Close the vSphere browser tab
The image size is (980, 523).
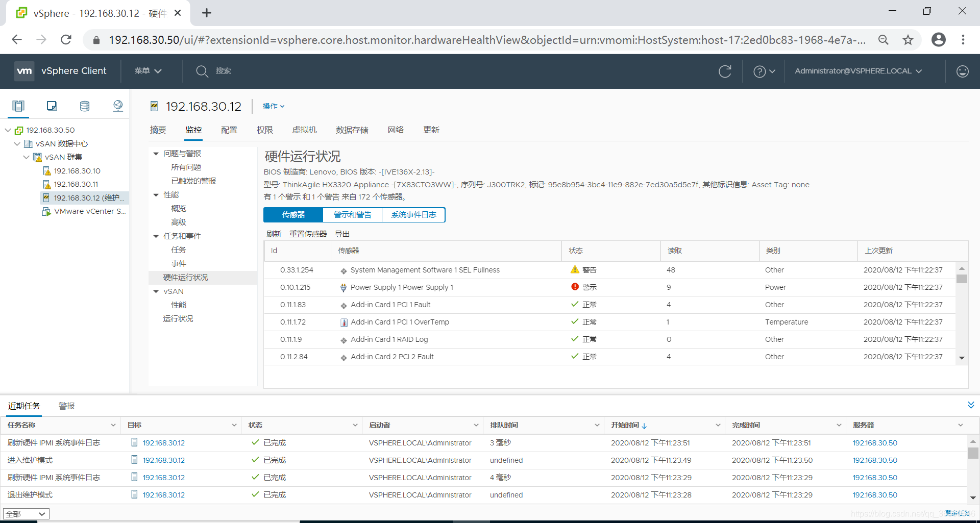(x=178, y=13)
